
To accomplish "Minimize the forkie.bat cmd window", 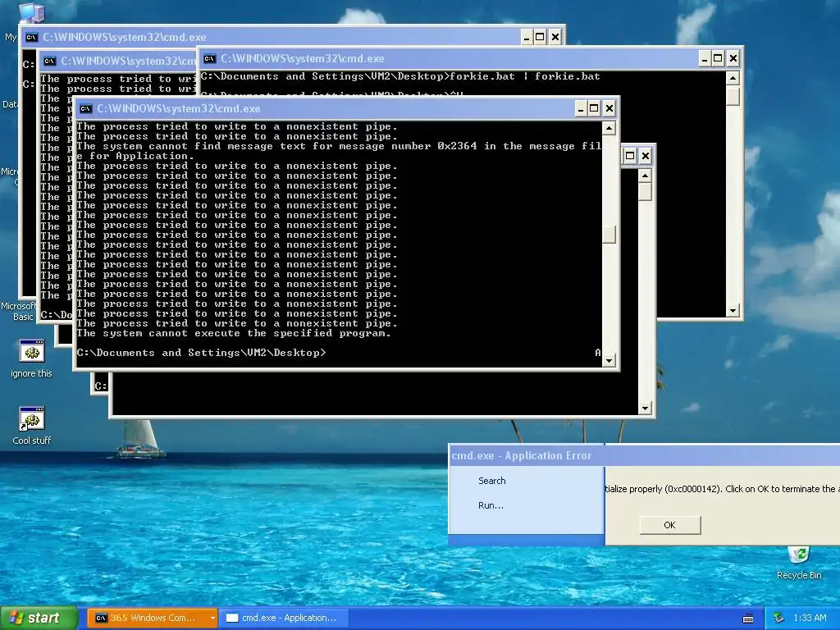I will tap(705, 58).
